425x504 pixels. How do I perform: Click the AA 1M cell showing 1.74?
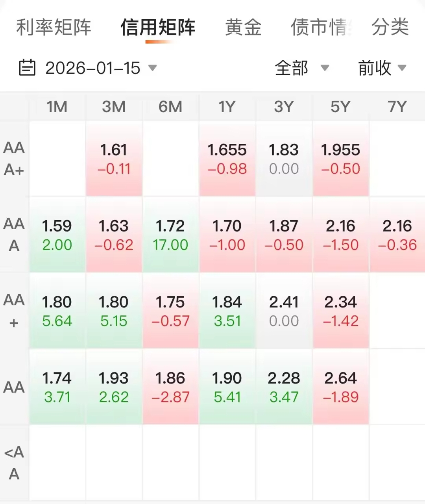pos(57,387)
